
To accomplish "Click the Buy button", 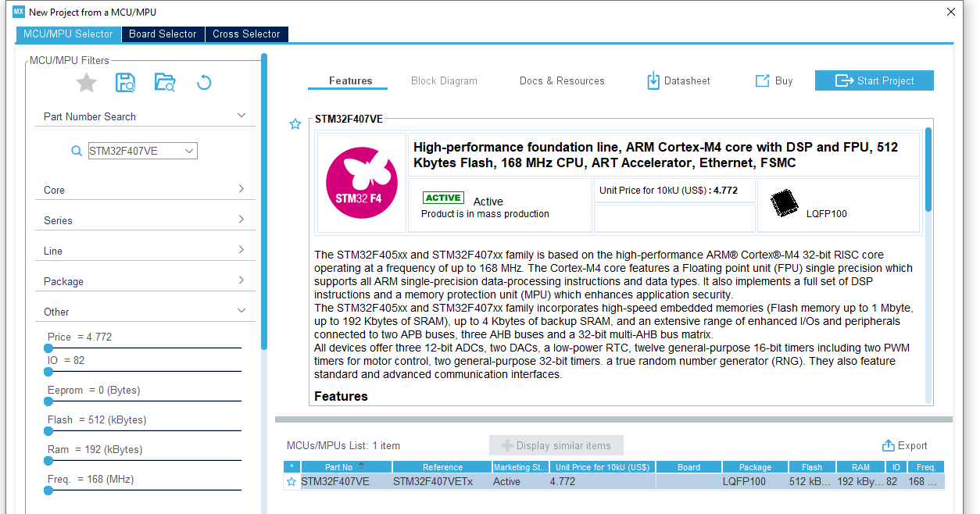I will [x=774, y=80].
